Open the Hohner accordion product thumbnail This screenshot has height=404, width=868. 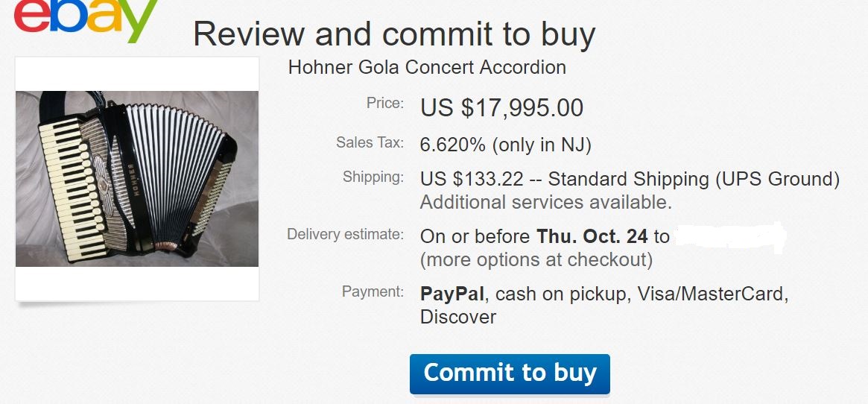(137, 178)
